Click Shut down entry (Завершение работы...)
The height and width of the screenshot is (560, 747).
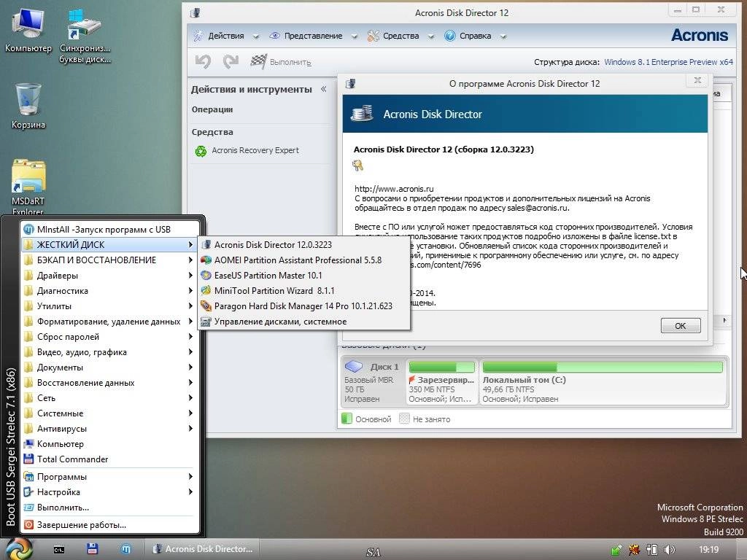[x=109, y=525]
